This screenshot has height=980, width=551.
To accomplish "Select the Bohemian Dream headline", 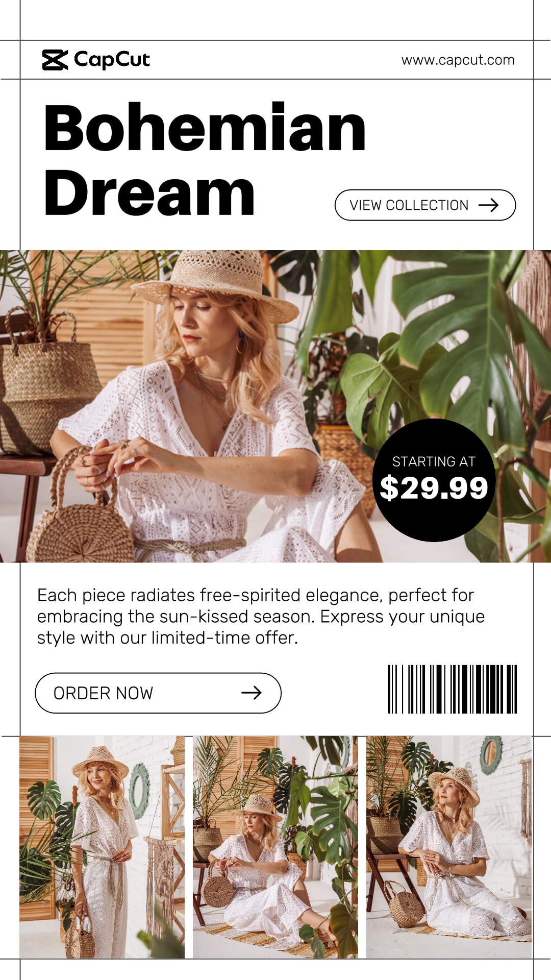I will point(205,160).
